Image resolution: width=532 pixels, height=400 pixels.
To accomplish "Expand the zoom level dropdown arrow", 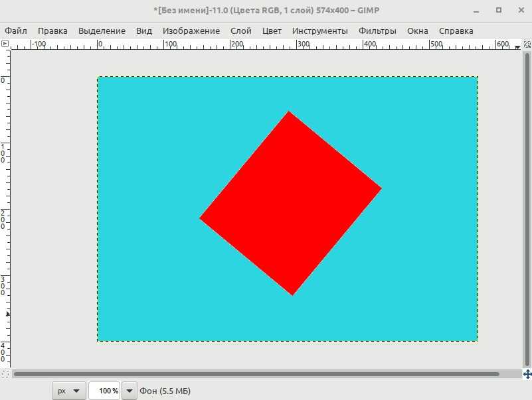I will 130,391.
